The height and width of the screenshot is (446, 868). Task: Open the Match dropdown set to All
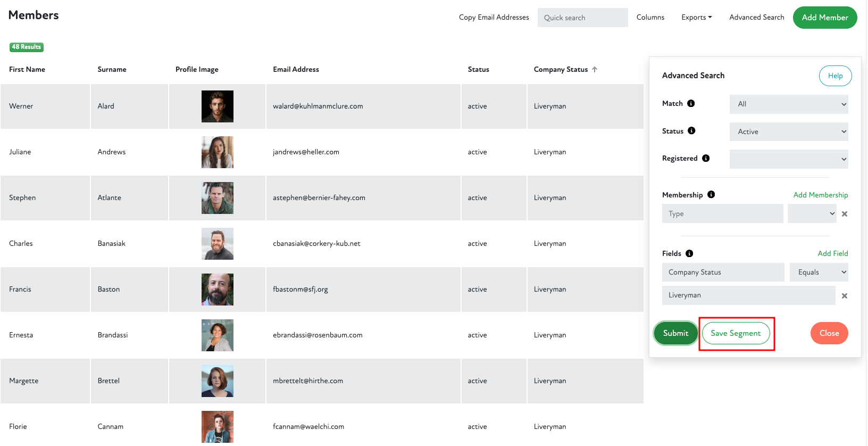coord(788,104)
